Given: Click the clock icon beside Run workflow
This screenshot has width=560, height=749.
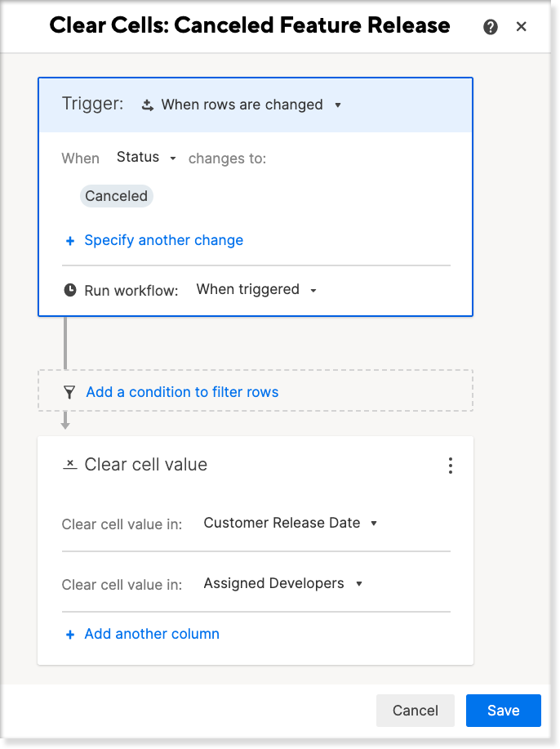Looking at the screenshot, I should [x=70, y=290].
